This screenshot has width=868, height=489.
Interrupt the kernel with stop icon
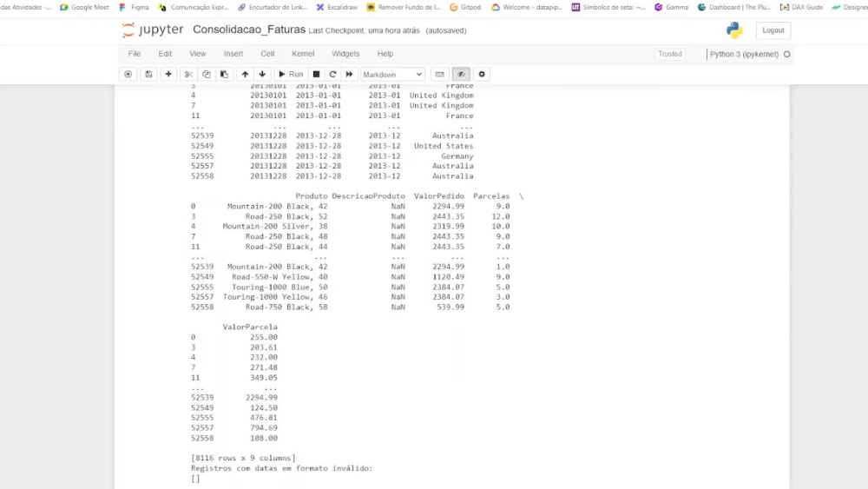point(316,74)
